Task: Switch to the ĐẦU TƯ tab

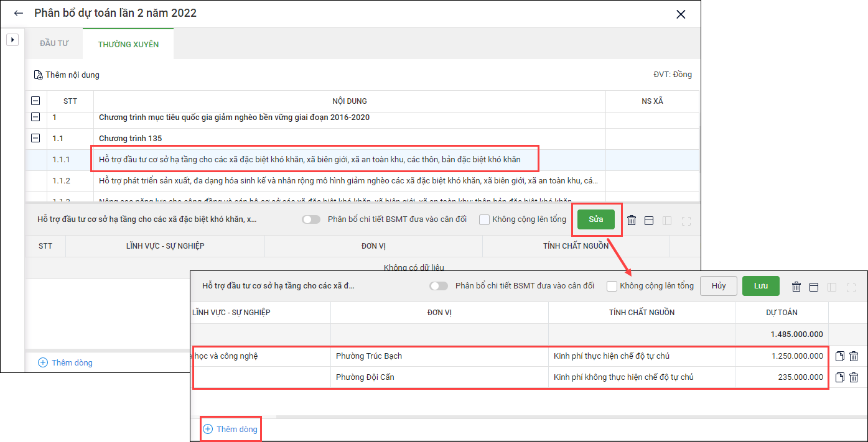Action: point(54,44)
